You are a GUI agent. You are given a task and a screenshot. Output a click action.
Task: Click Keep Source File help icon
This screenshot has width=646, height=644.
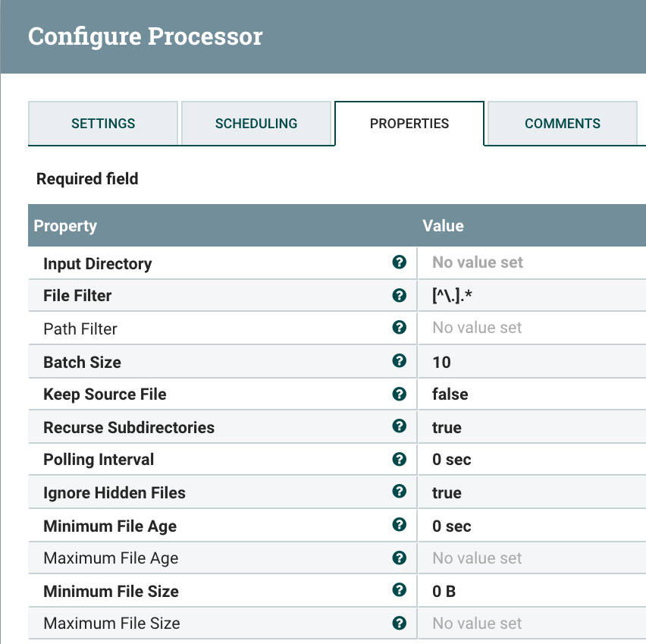400,394
